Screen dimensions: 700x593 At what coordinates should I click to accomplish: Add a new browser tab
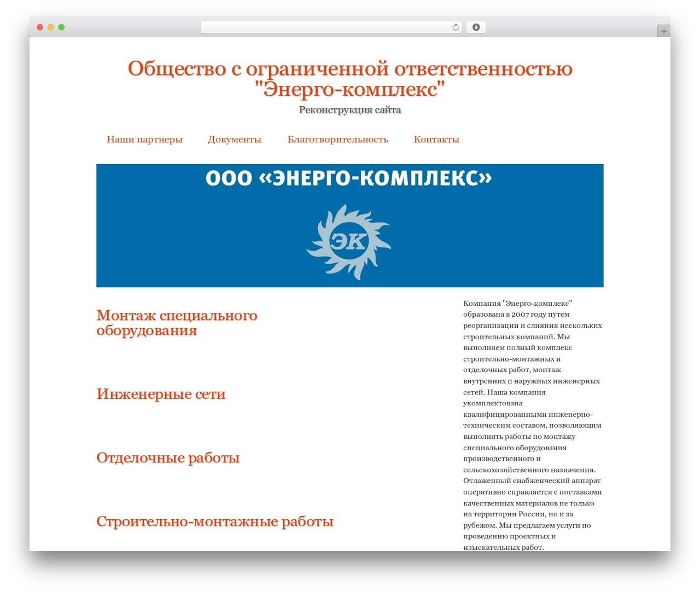(x=663, y=31)
